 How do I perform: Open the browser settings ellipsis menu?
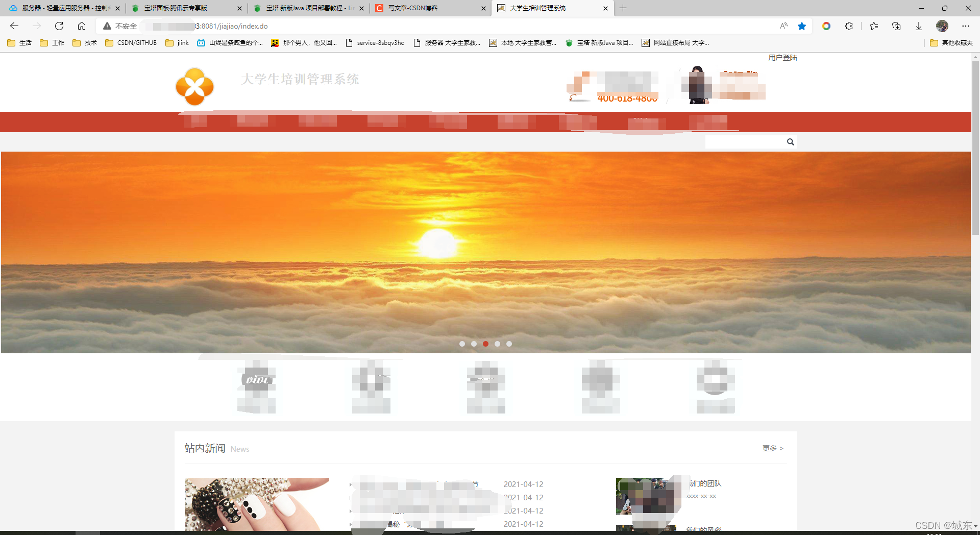click(966, 26)
